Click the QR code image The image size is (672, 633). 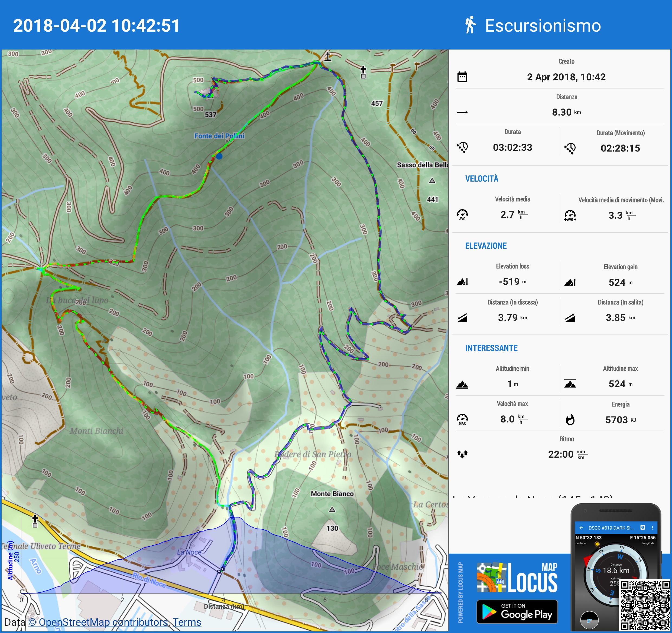point(645,605)
